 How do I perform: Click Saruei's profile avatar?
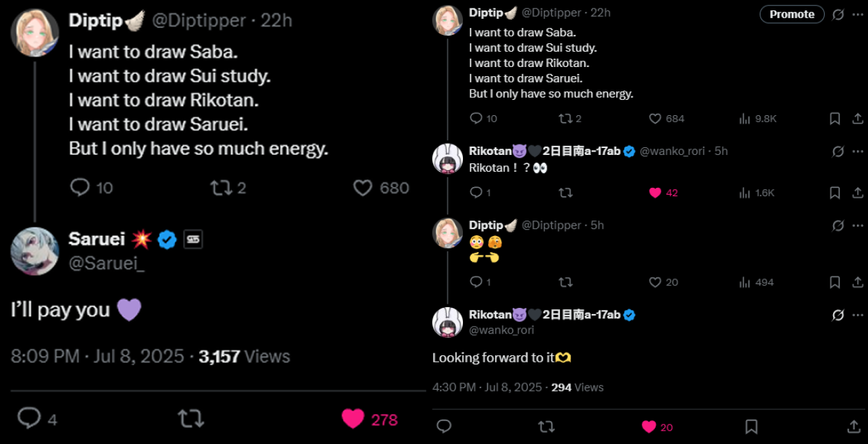(x=35, y=251)
